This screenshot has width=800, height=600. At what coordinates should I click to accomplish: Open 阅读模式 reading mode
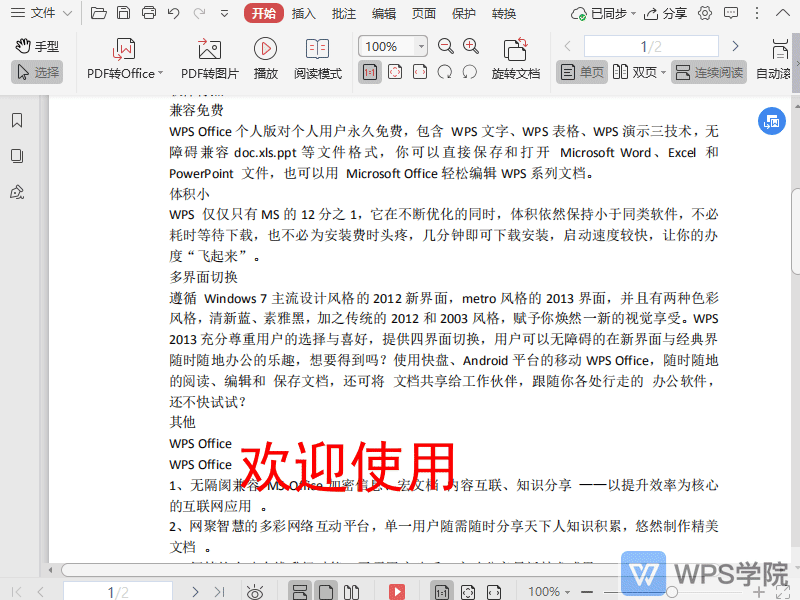tap(317, 49)
